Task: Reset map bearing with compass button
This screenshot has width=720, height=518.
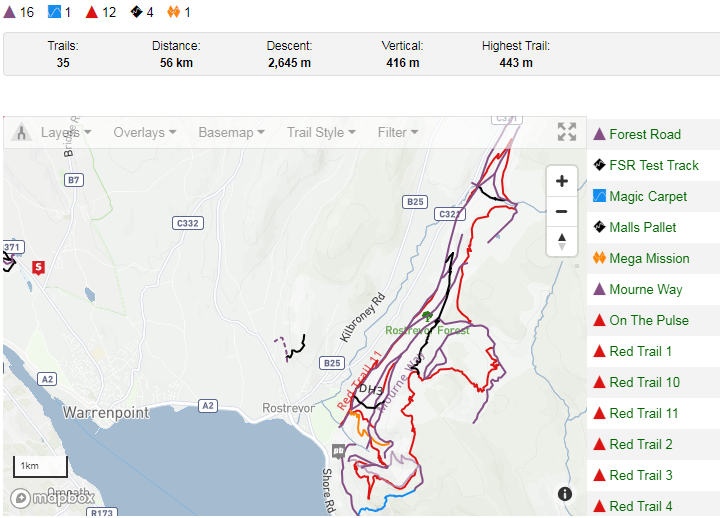Action: coord(562,241)
